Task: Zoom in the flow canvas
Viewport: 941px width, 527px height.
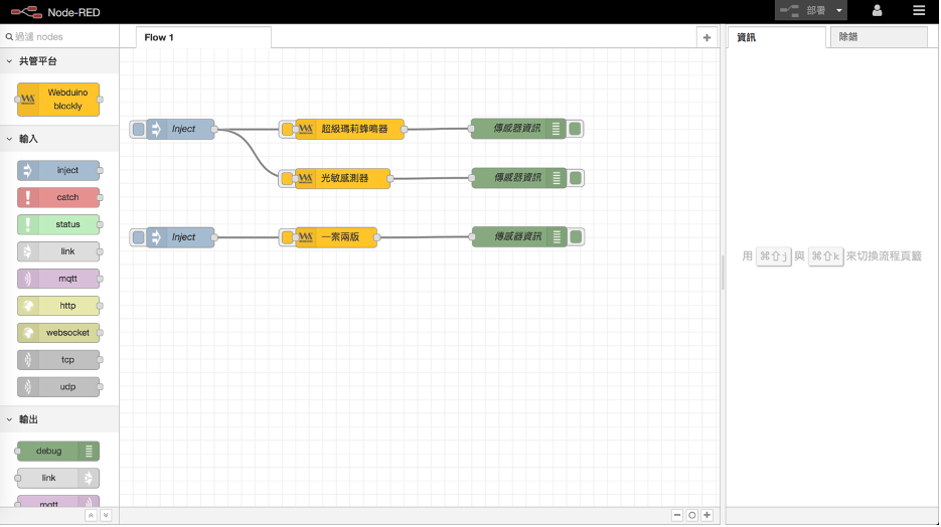Action: 707,516
